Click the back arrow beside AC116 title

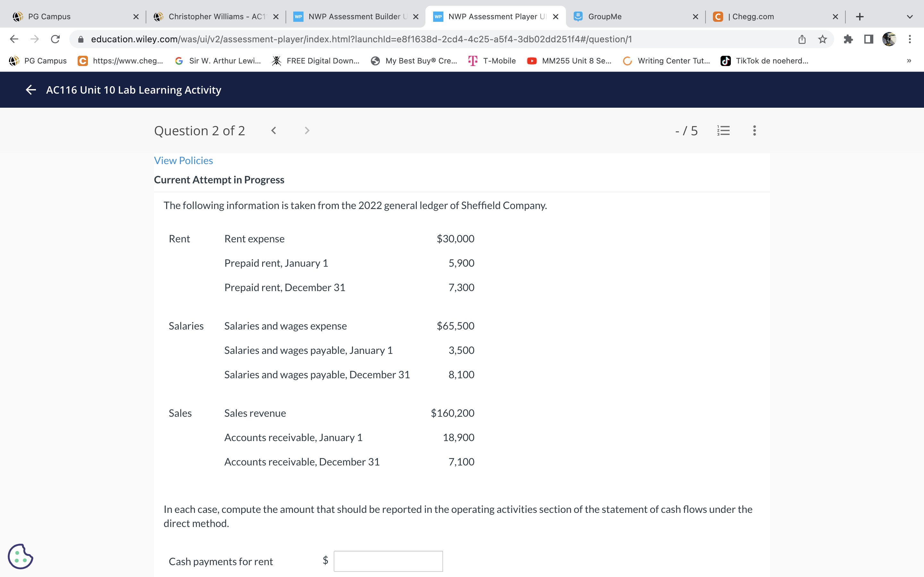point(30,90)
